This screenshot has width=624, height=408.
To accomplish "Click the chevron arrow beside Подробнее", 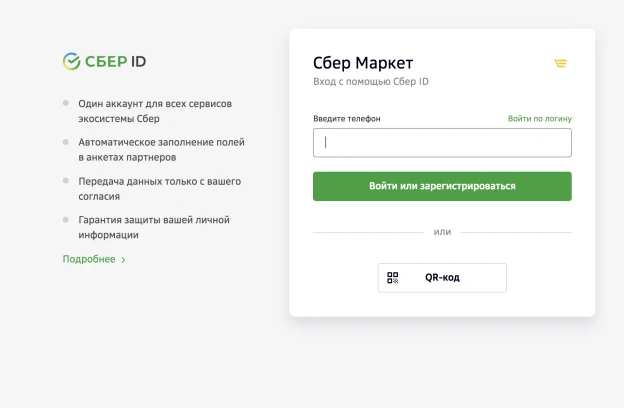I will pyautogui.click(x=123, y=260).
